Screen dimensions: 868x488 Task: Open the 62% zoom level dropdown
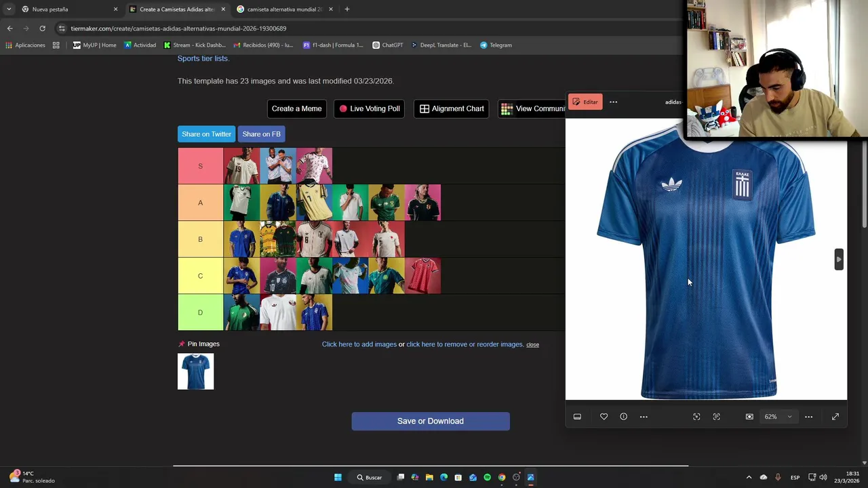click(x=778, y=417)
